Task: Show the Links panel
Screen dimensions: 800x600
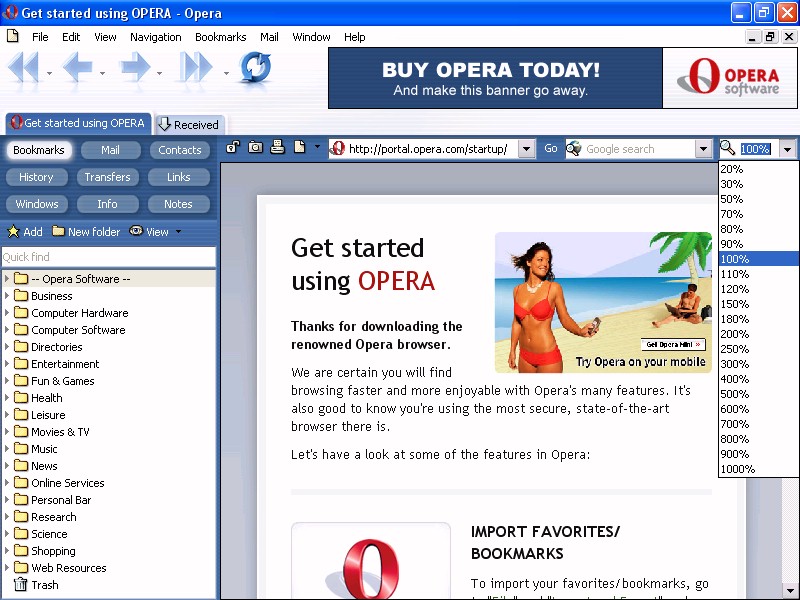Action: coord(179,177)
